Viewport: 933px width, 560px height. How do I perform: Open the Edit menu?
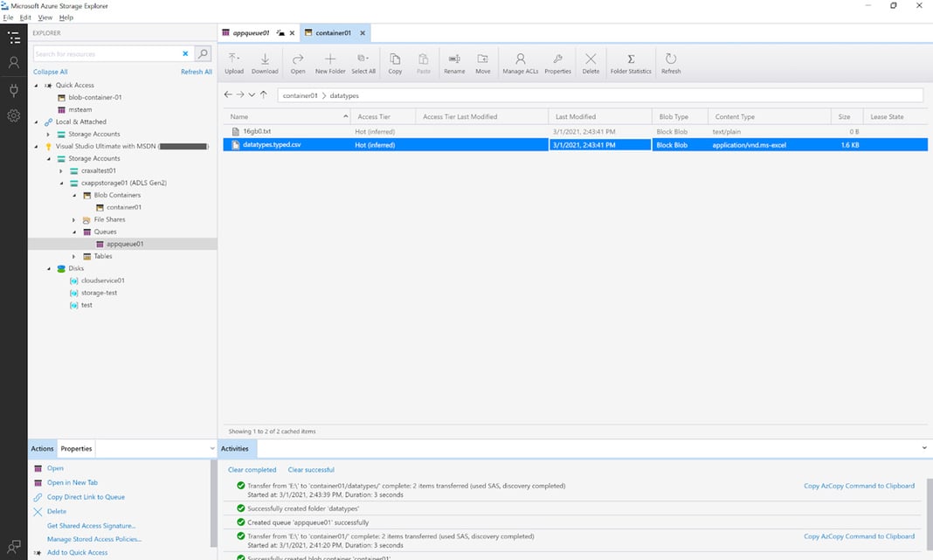(x=24, y=17)
